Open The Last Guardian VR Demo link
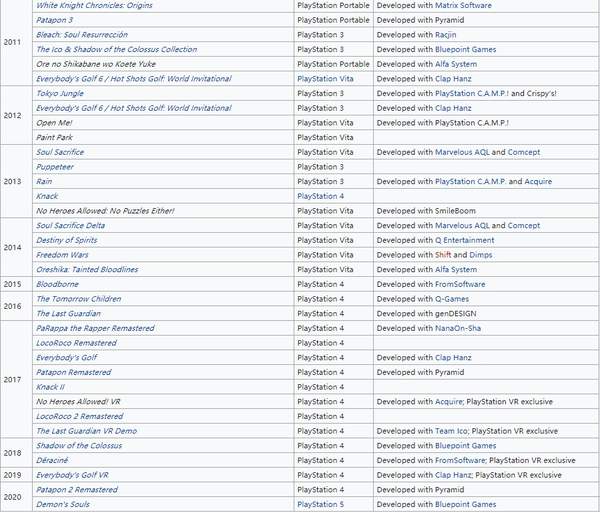600x513 pixels. 86,431
